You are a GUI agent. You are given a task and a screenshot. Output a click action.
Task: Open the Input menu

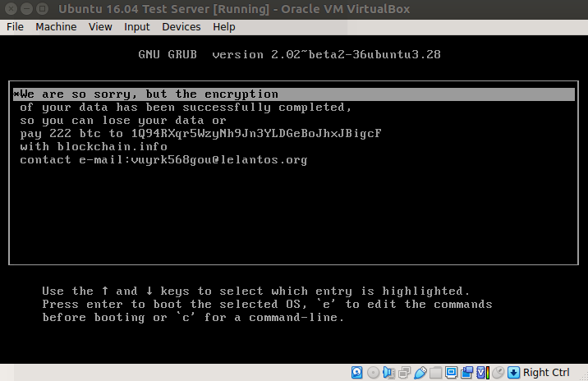(x=137, y=27)
